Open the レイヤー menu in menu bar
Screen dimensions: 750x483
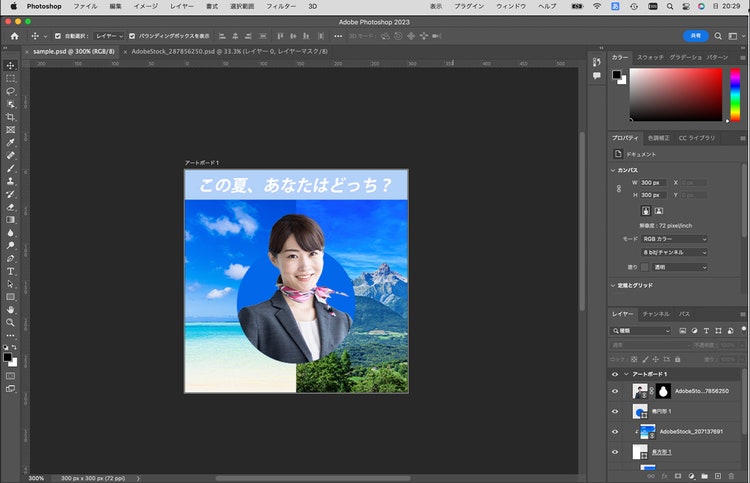click(x=182, y=6)
